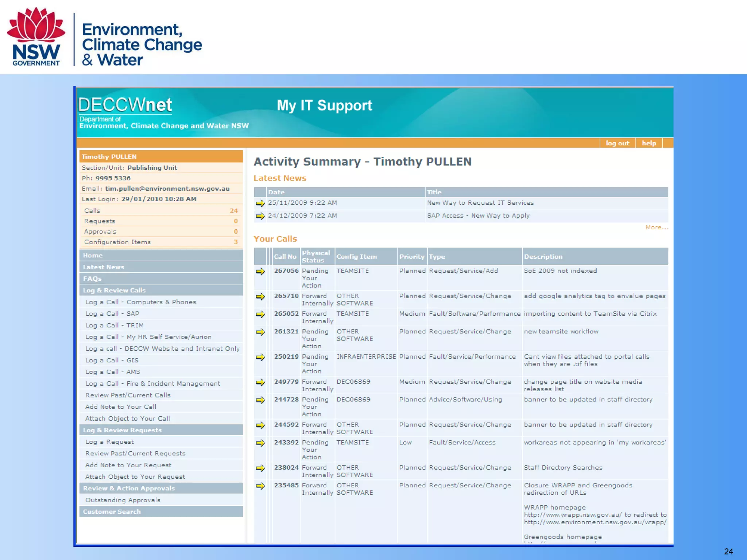The height and width of the screenshot is (560, 747).
Task: Open call 250219 using arrow icon
Action: coord(260,357)
